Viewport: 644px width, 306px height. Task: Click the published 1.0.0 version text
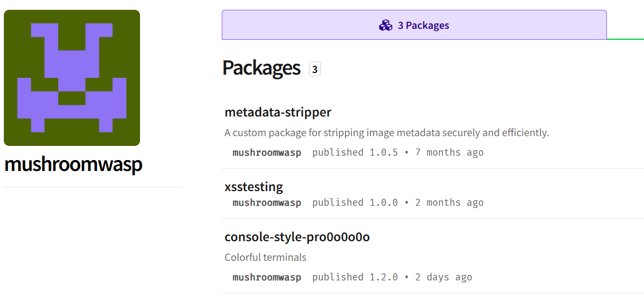click(x=355, y=203)
